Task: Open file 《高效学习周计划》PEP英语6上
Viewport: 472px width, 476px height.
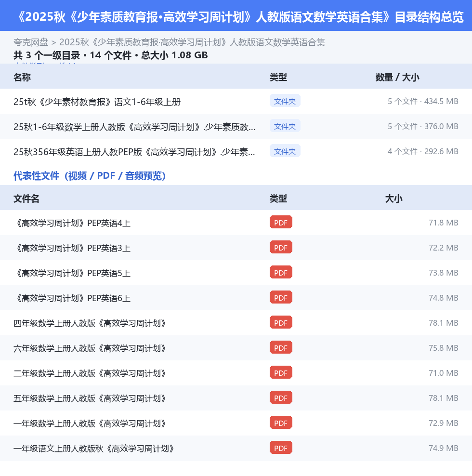Action: [x=72, y=298]
